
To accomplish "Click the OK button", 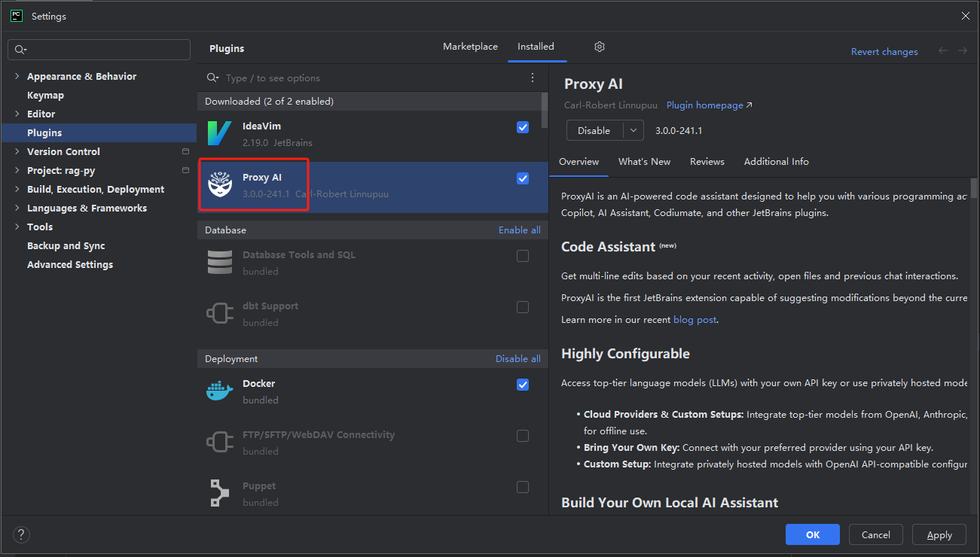I will point(813,534).
